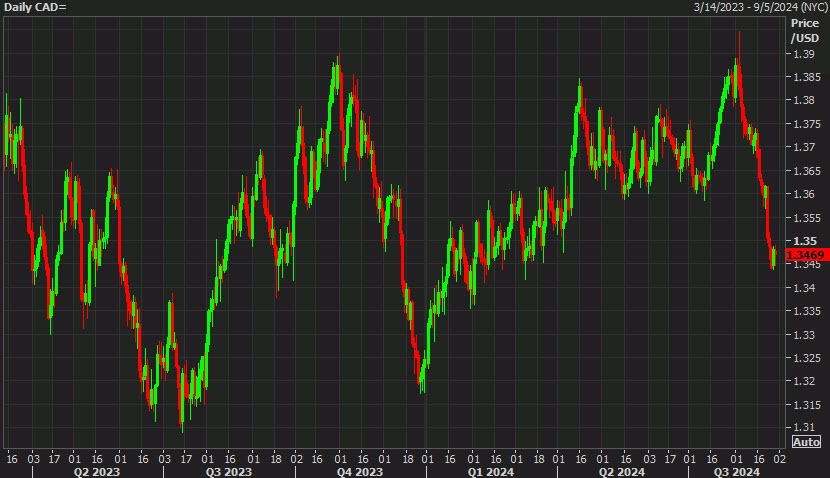
Task: Click the 1.39 price axis label
Action: tap(804, 54)
